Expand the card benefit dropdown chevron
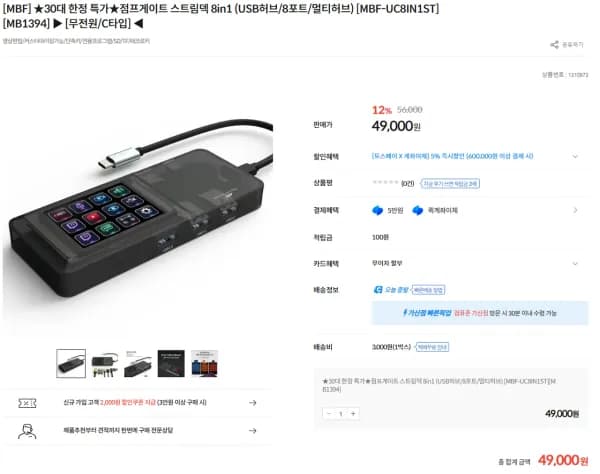 click(x=575, y=264)
